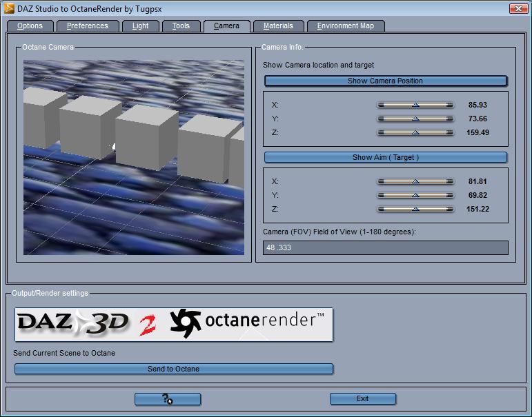
Task: Click aim target Z slider handle
Action: 415,209
